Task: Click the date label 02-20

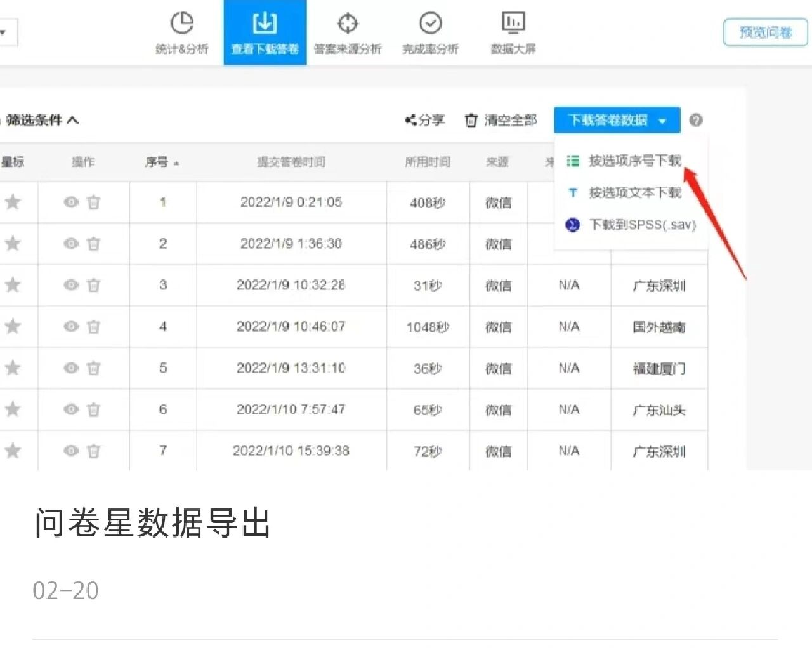Action: pyautogui.click(x=65, y=590)
